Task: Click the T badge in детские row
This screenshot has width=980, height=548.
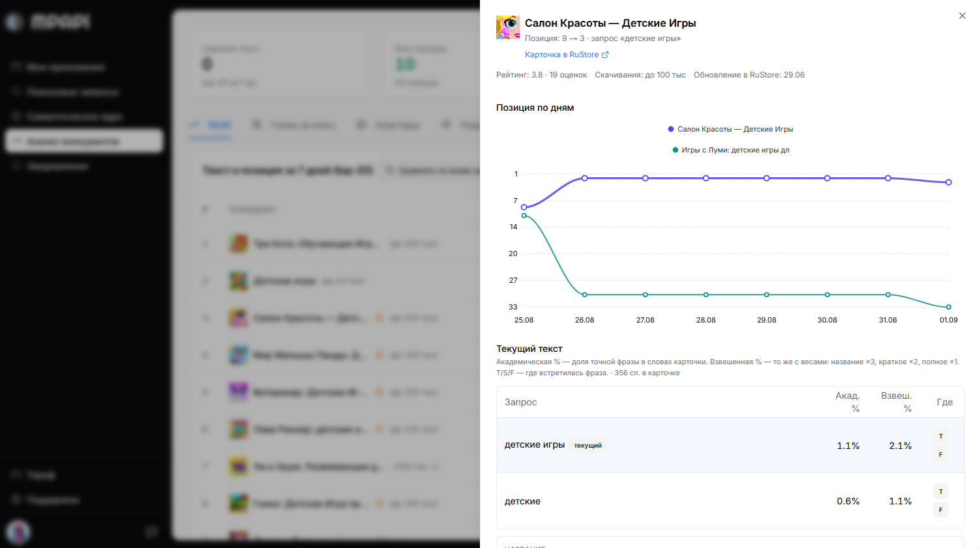Action: coord(941,492)
